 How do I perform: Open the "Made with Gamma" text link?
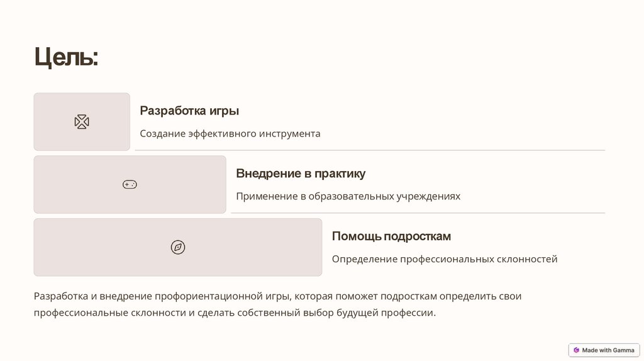tap(608, 350)
